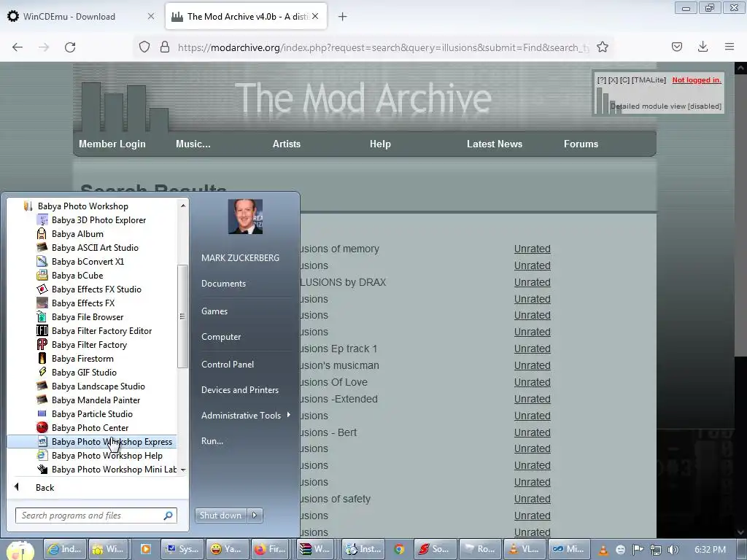This screenshot has height=560, width=747.
Task: Save page to Pocket icon
Action: point(676,47)
